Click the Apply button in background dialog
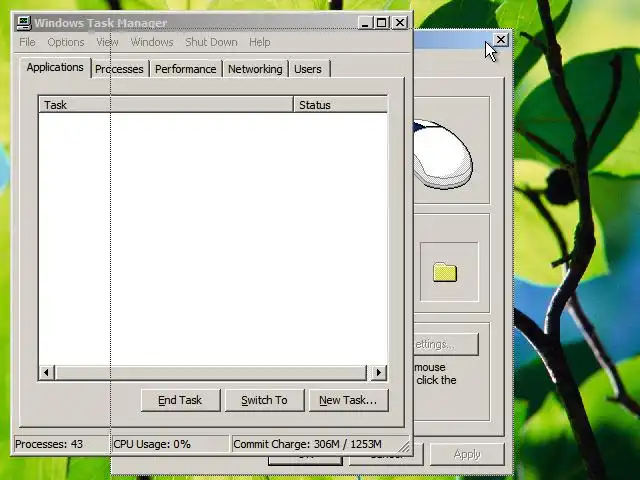Screen dimensions: 640x480 [467, 454]
